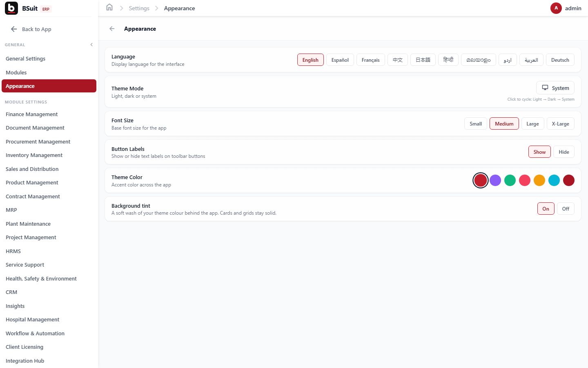588x368 pixels.
Task: Pick the pink theme color
Action: [x=525, y=180]
